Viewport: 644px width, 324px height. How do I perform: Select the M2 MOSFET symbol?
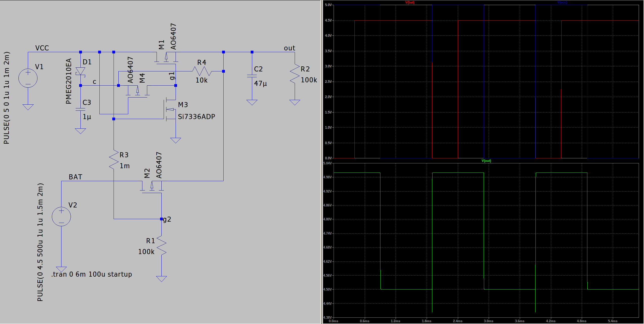click(x=152, y=187)
